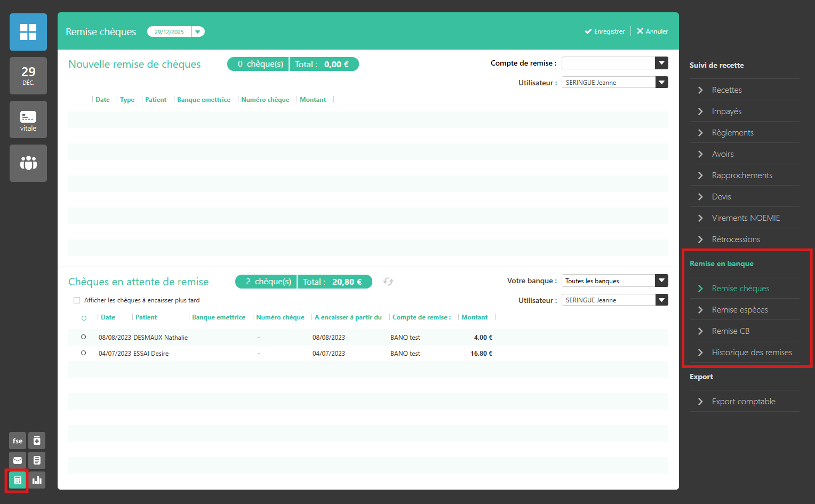
Task: Expand the Votre banque dropdown
Action: click(661, 281)
